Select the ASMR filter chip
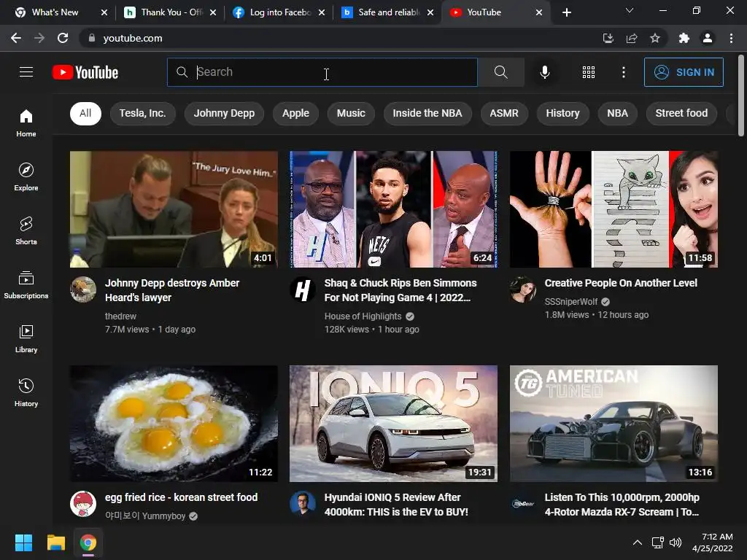 tap(504, 113)
